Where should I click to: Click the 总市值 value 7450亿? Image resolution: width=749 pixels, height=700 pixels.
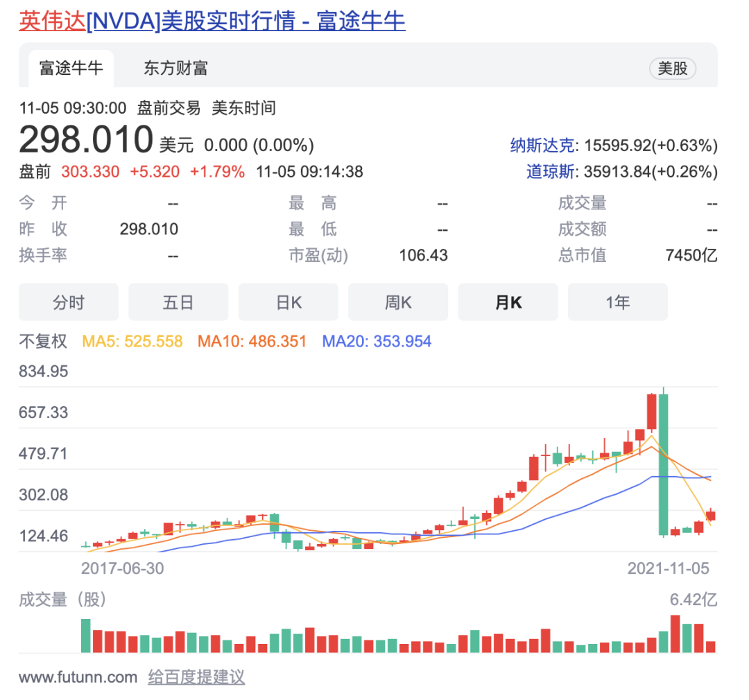point(691,255)
